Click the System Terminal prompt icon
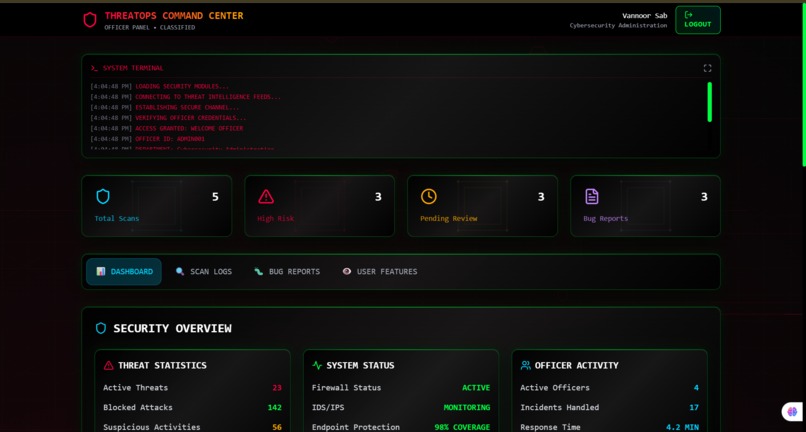Viewport: 806px width, 432px height. [94, 68]
